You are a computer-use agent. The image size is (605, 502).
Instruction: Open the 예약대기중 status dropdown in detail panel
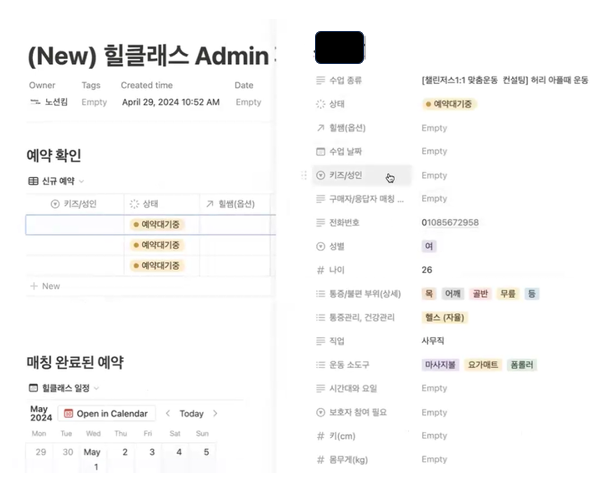coord(449,104)
